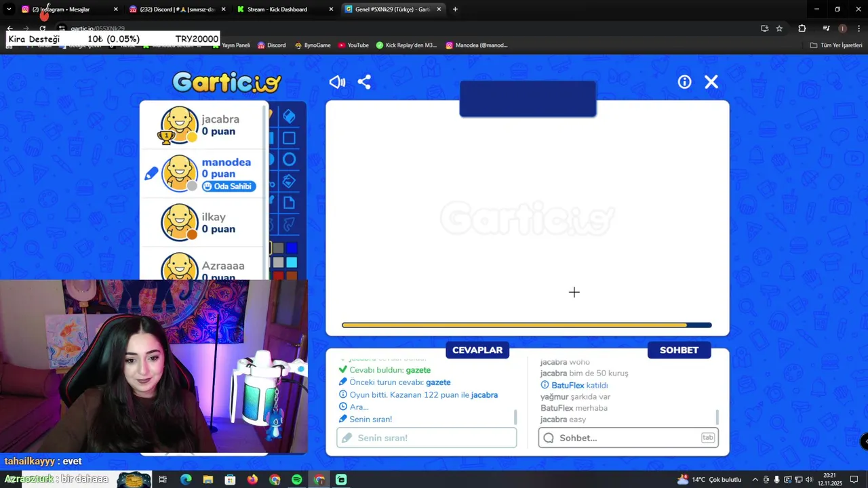Select player jacabra in the list
The width and height of the screenshot is (868, 488).
(203, 125)
